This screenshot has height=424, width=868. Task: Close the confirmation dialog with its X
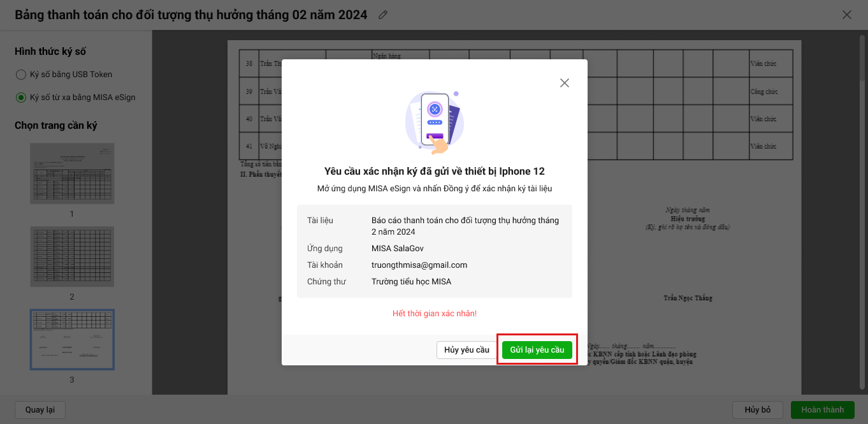tap(564, 83)
